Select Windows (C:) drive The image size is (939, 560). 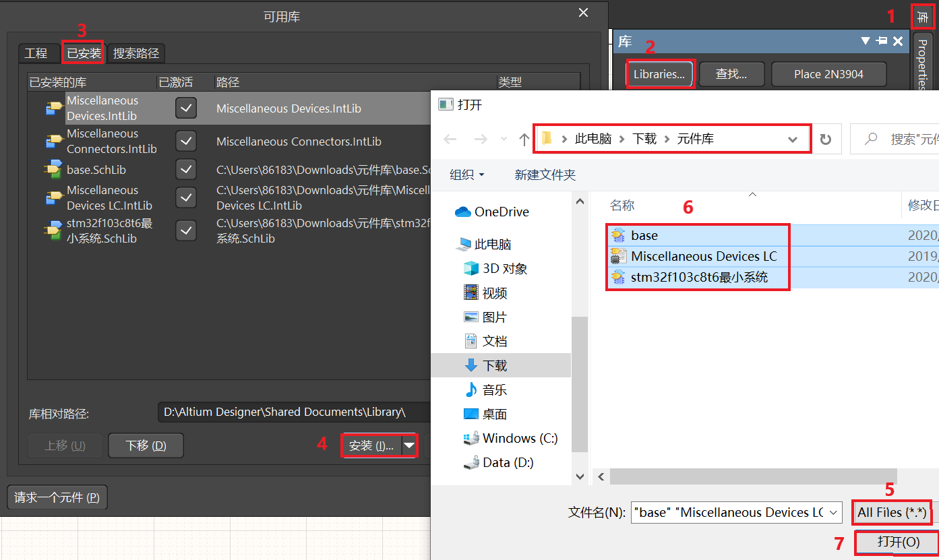[x=510, y=438]
